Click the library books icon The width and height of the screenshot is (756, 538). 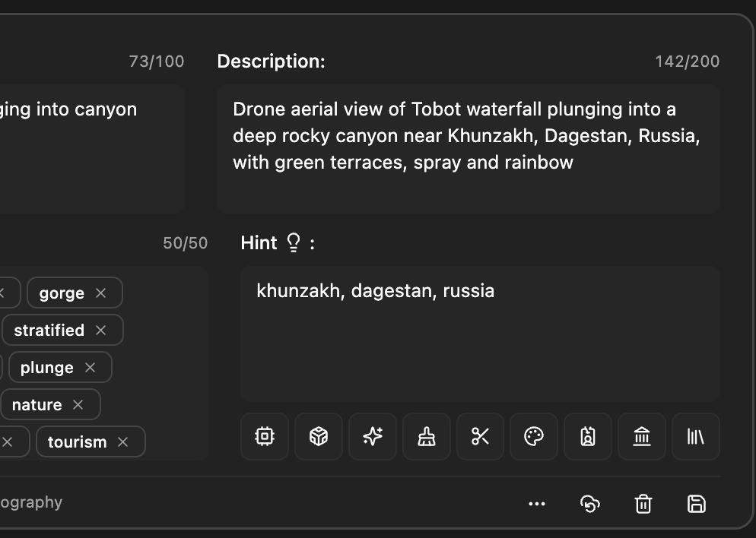[x=695, y=436]
